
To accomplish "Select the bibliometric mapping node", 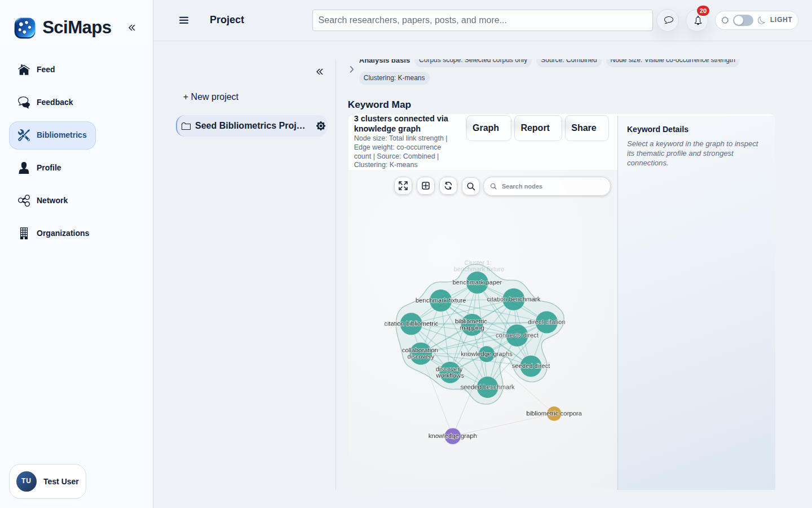I will click(471, 325).
